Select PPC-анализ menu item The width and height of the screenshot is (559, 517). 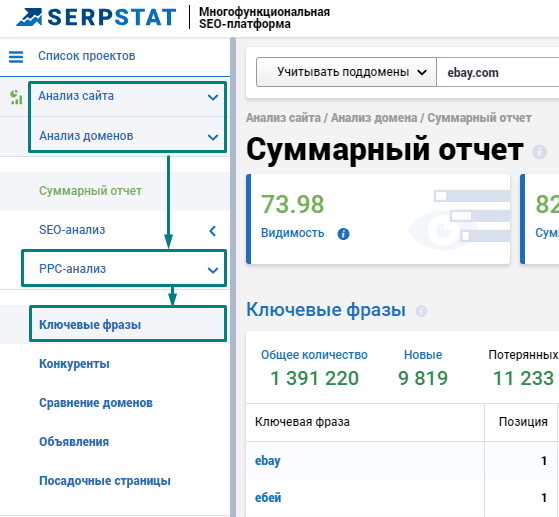[72, 269]
